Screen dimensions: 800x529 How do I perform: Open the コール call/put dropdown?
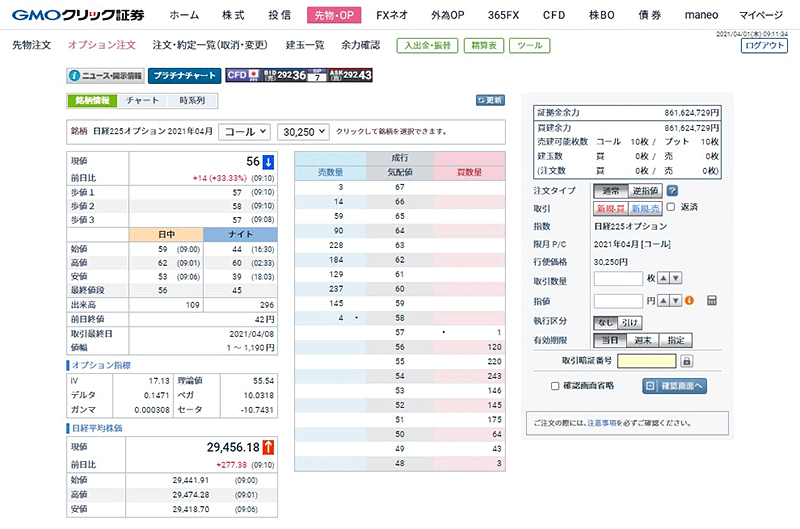click(244, 131)
